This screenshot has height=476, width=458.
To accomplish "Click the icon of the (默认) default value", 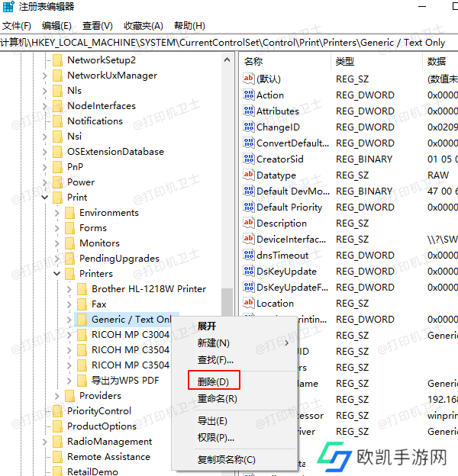I will [x=248, y=79].
